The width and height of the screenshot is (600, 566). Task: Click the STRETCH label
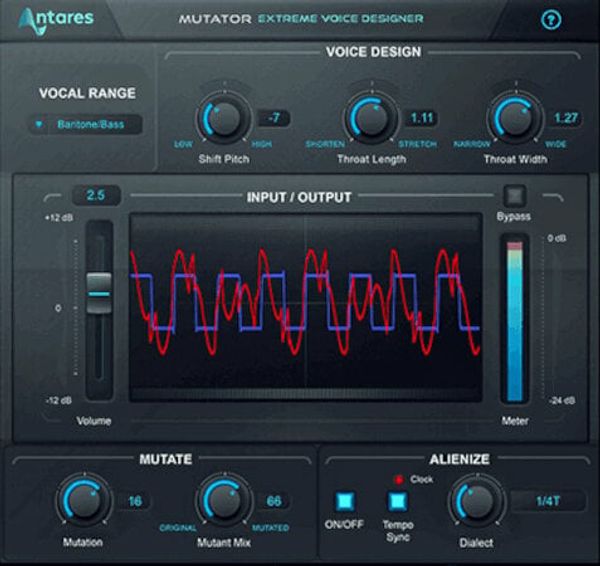(417, 144)
